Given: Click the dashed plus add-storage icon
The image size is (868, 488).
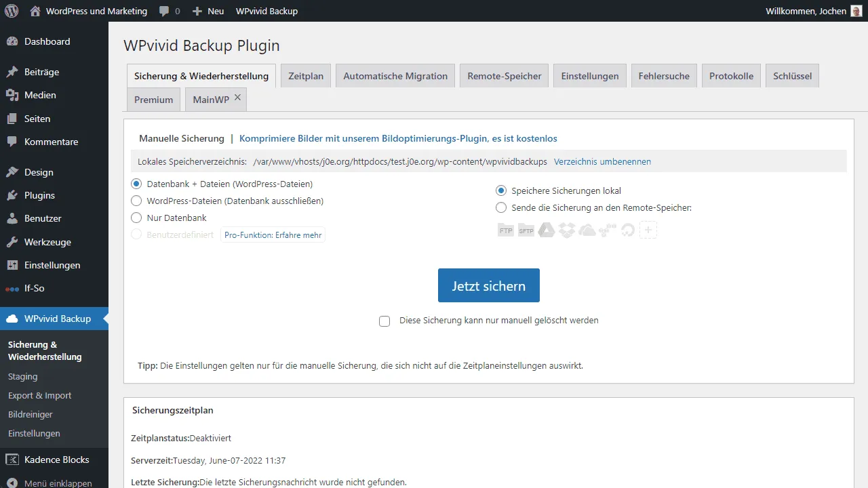Looking at the screenshot, I should point(648,230).
